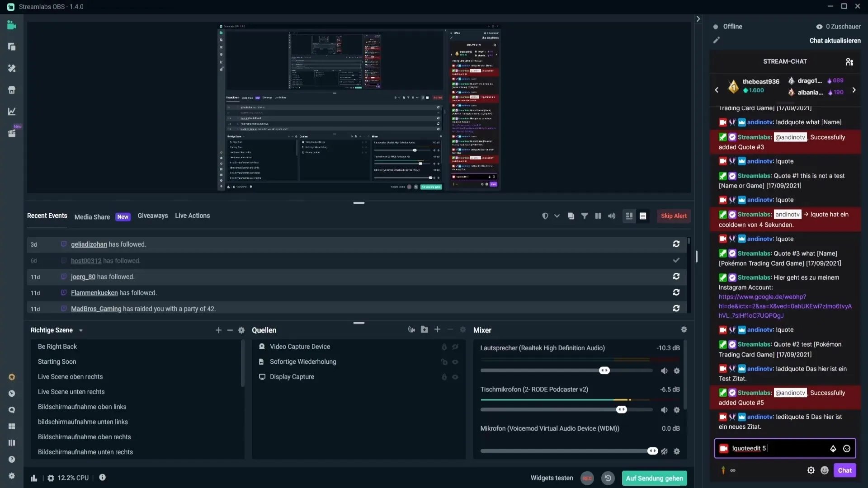Viewport: 868px width, 488px height.
Task: Open Lautsprecher audio source settings gear
Action: tap(677, 371)
